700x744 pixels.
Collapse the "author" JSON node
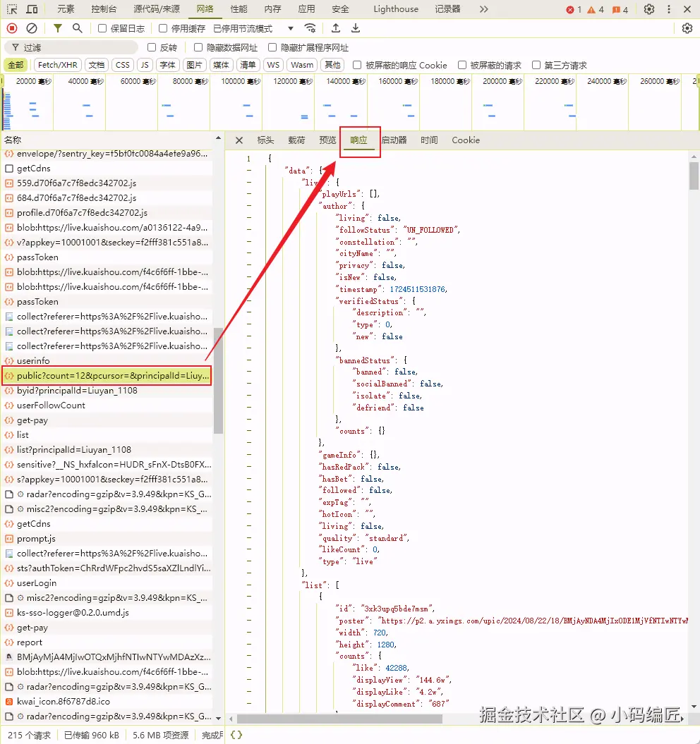pyautogui.click(x=249, y=206)
